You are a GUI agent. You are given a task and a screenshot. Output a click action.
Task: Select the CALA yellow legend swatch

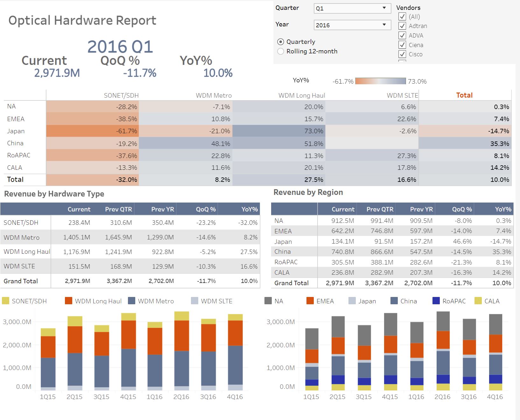[478, 301]
